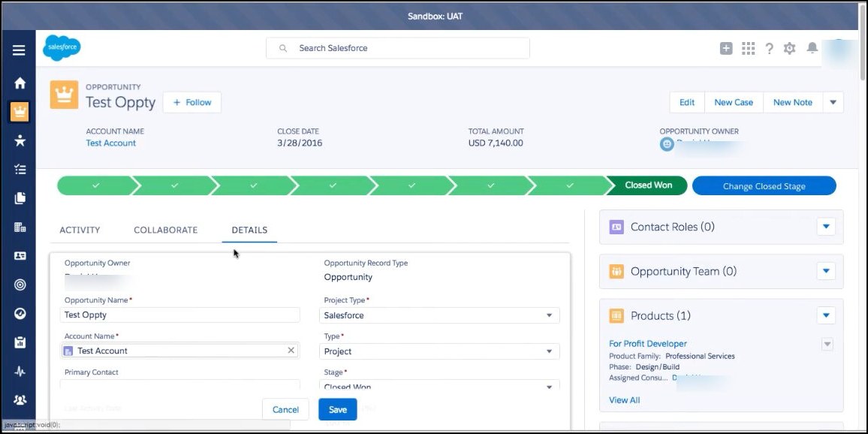This screenshot has height=434, width=868.
Task: Open Setup gear icon
Action: pos(789,48)
